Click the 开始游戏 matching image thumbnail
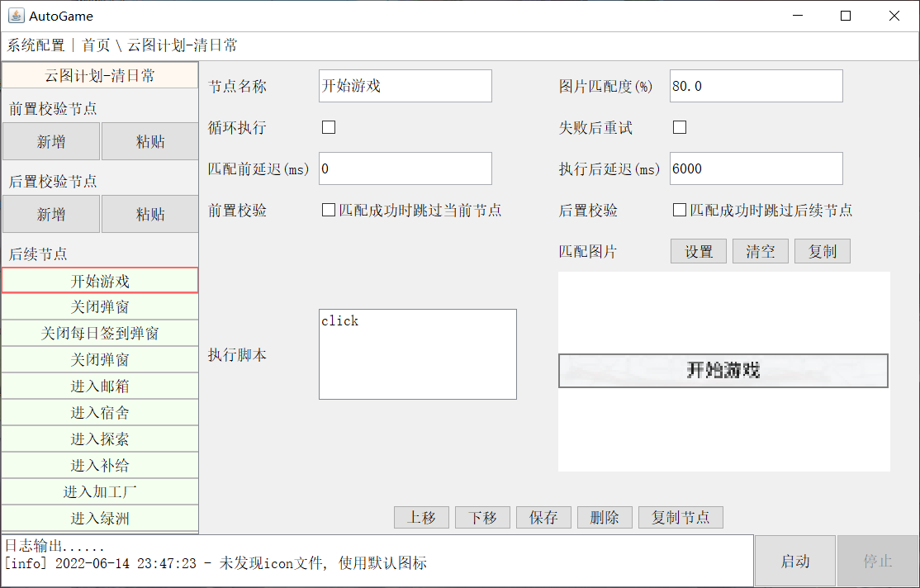 pyautogui.click(x=723, y=371)
